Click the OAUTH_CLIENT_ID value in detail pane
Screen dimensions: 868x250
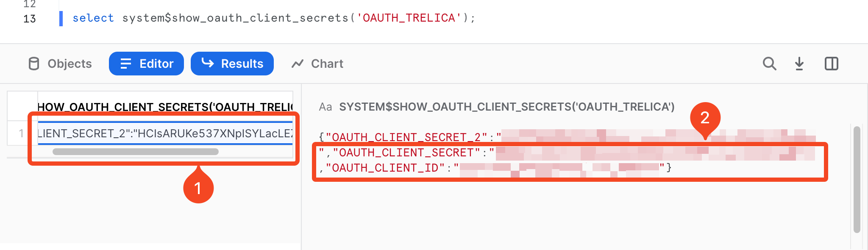(x=559, y=168)
